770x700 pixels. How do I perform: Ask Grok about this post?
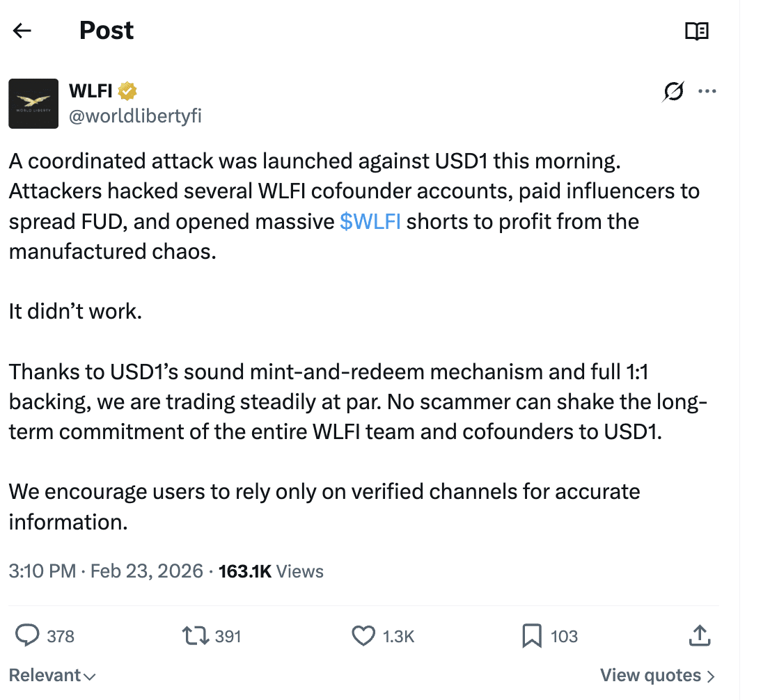pyautogui.click(x=672, y=91)
